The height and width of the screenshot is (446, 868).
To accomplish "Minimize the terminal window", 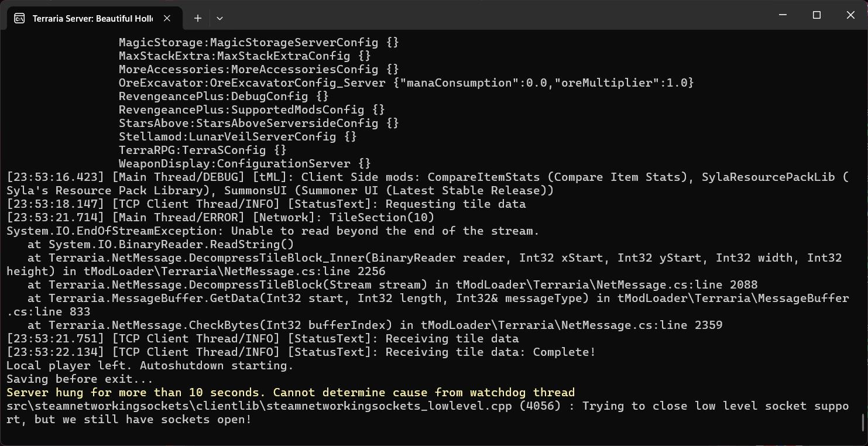I will coord(783,15).
